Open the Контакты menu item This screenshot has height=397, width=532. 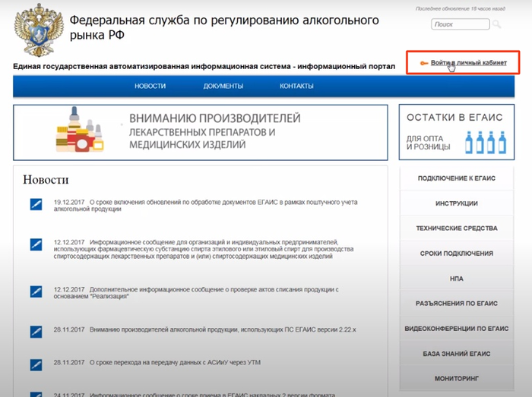296,87
